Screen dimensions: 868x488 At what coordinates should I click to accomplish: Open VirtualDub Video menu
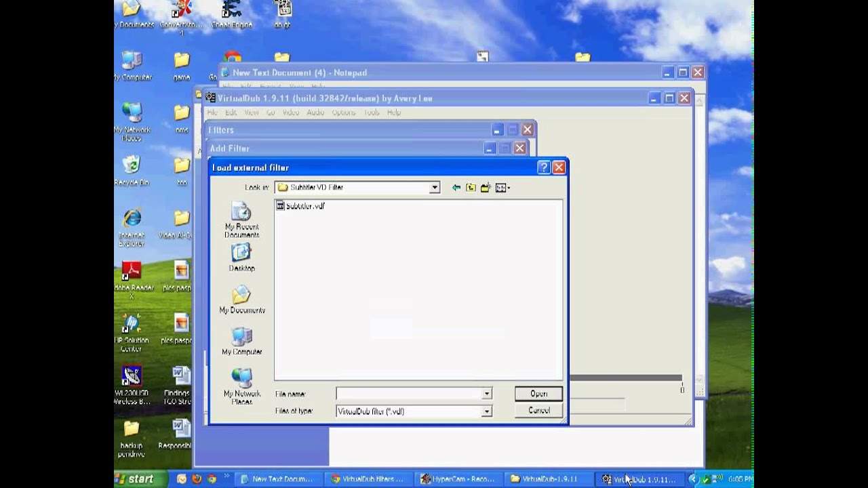coord(291,113)
